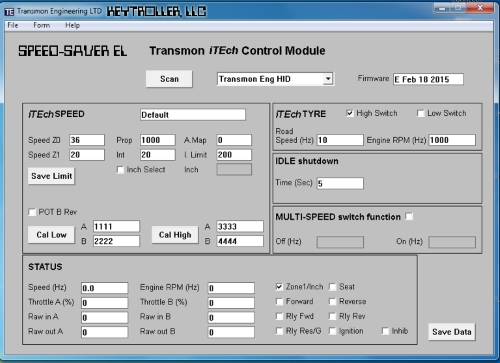
Task: Click the Save Limit button
Action: point(51,176)
